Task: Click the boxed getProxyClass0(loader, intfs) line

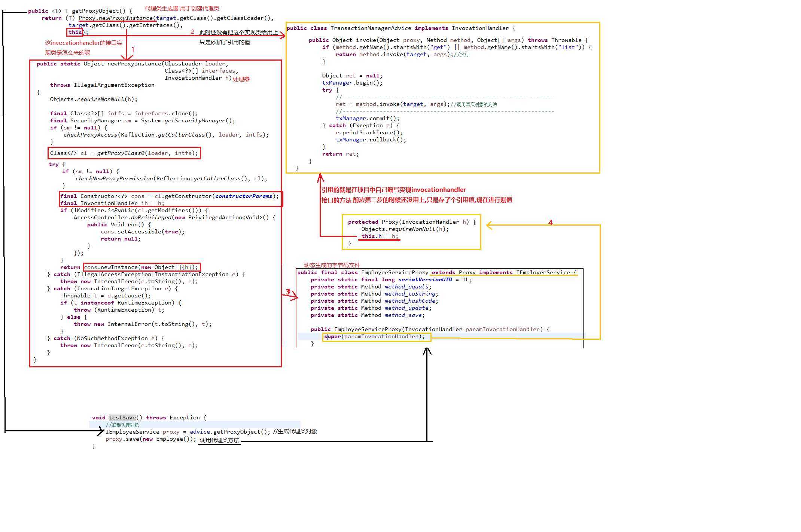Action: (124, 153)
